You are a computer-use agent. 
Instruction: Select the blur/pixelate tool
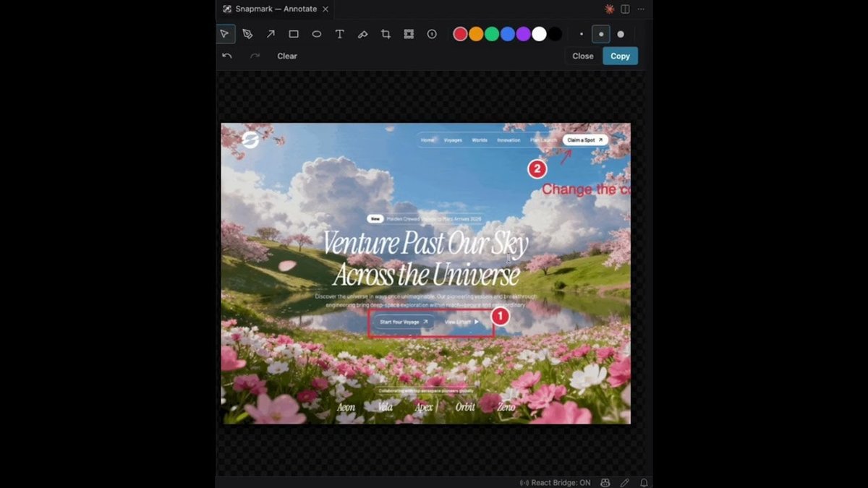click(409, 34)
